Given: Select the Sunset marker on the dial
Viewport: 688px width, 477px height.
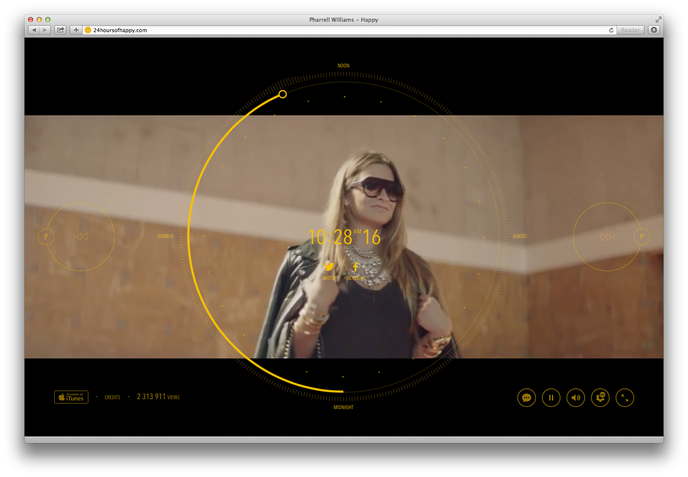Looking at the screenshot, I should pos(520,237).
